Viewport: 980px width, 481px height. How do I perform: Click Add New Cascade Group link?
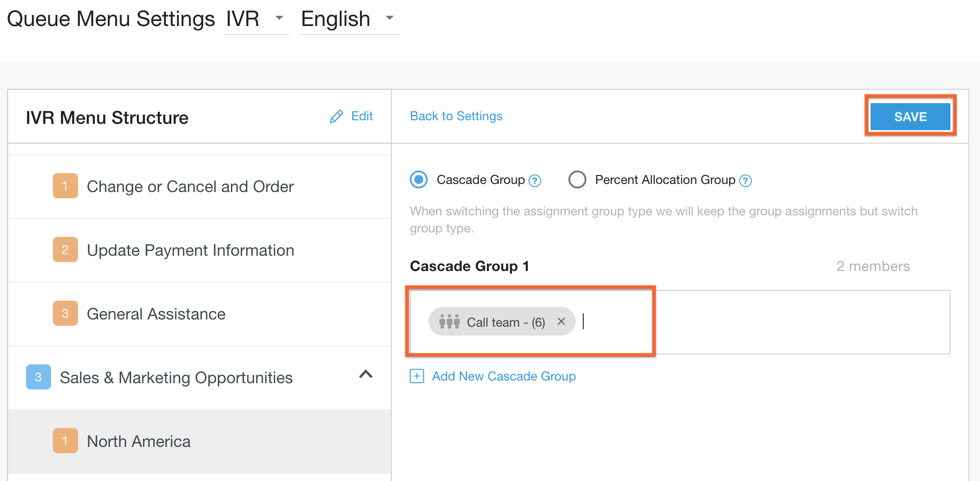tap(503, 376)
